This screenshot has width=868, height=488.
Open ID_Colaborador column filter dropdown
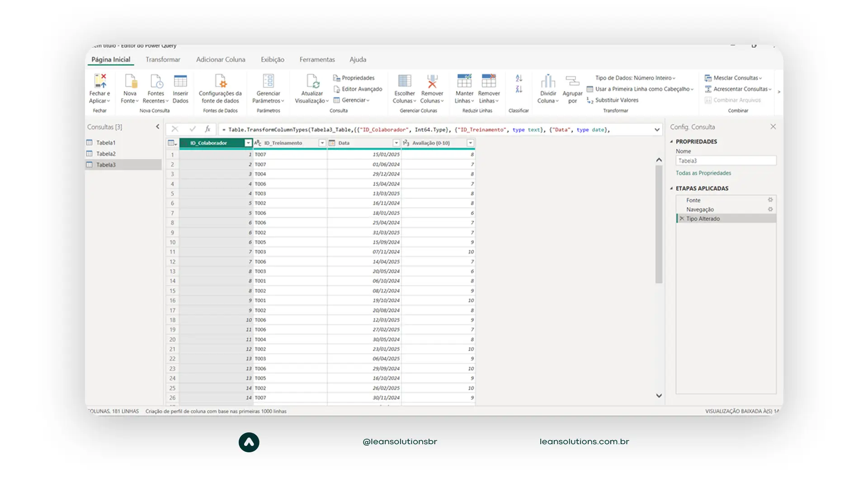[x=248, y=143]
